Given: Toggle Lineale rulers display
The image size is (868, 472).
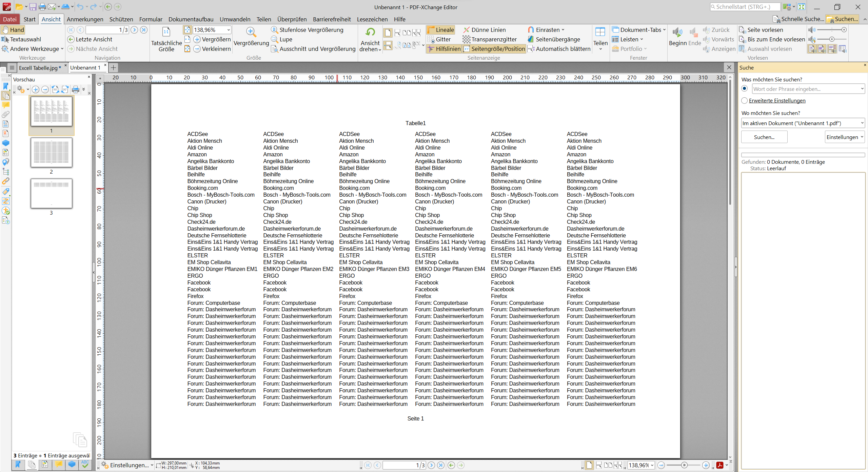Looking at the screenshot, I should tap(440, 30).
